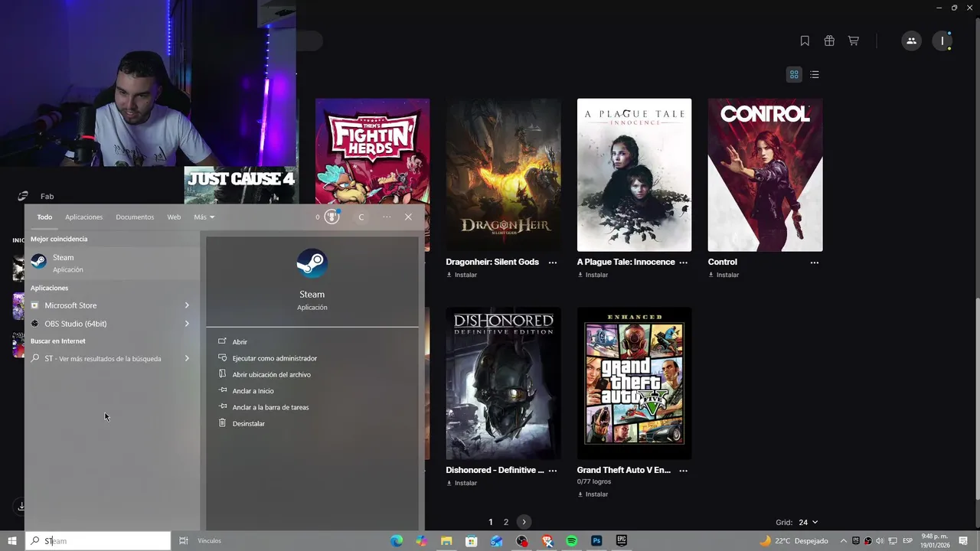Screen dimensions: 980x551
Task: Open options menu for Dishonored - Definitive Edition
Action: tap(553, 471)
